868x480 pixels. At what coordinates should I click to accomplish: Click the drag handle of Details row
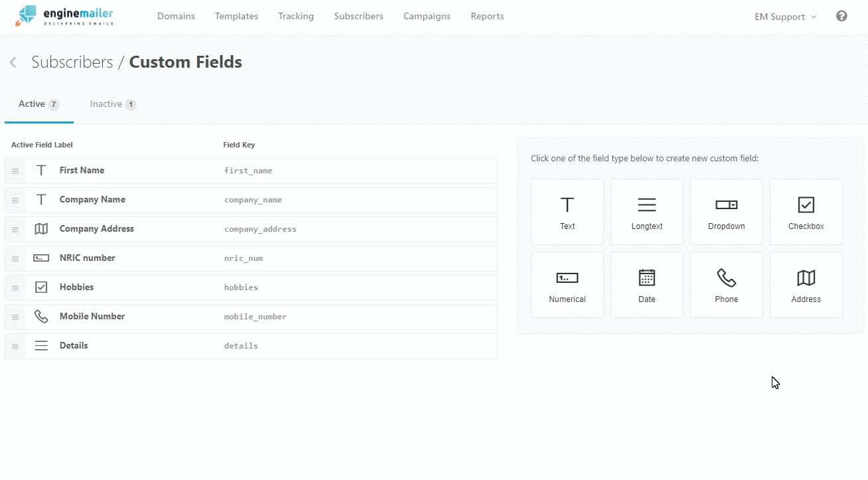[15, 347]
